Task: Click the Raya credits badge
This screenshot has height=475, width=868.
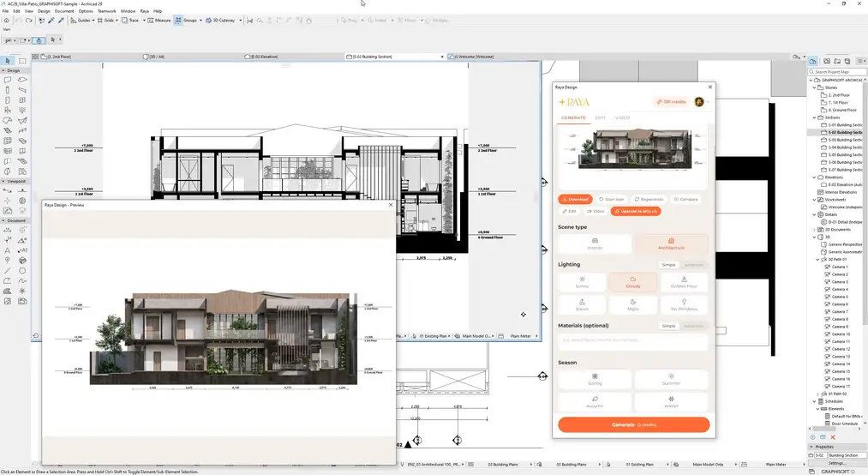Action: click(x=672, y=102)
